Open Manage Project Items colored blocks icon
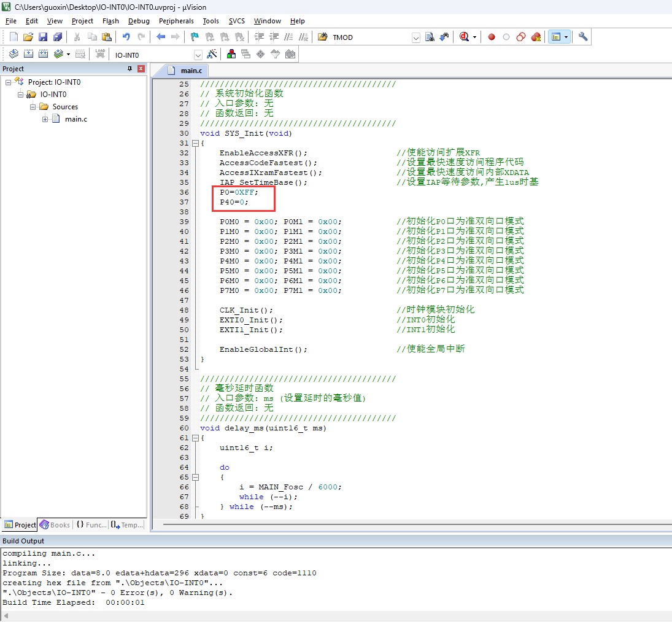672x622 pixels. point(231,54)
